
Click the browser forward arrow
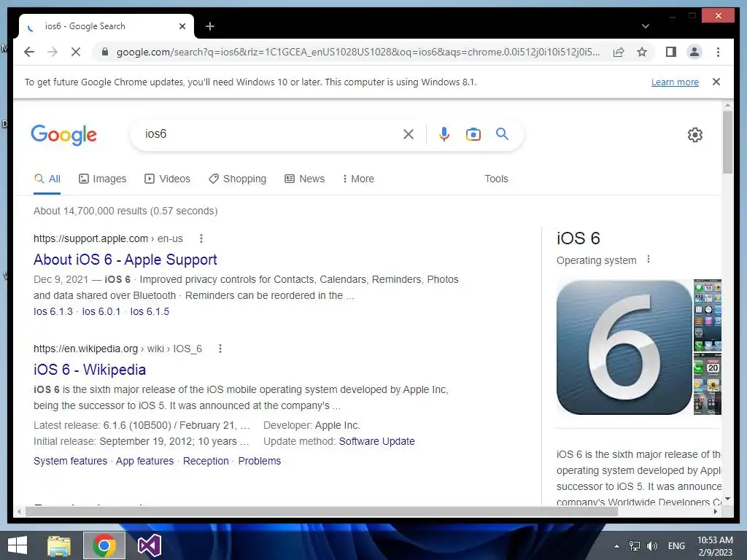point(53,52)
